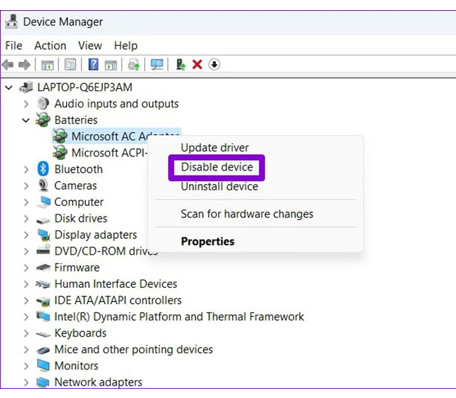The width and height of the screenshot is (456, 398).
Task: Open the Properties sheet toolbar icon
Action: [x=70, y=65]
